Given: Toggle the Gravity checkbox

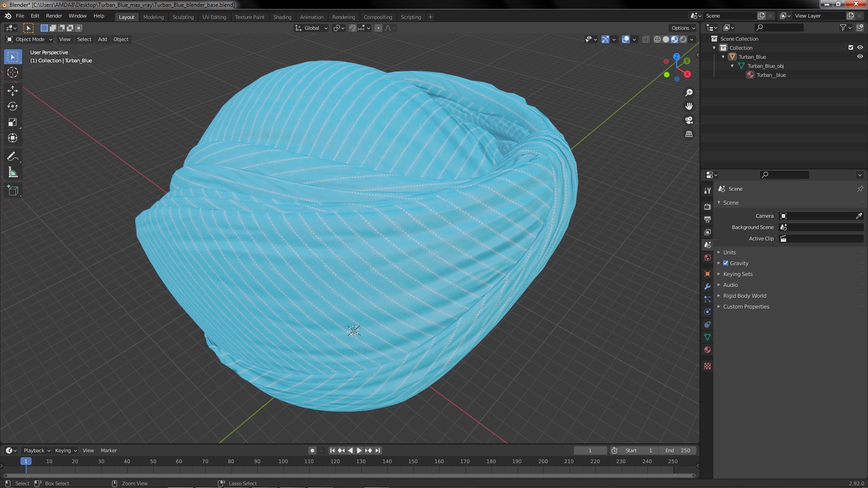Looking at the screenshot, I should [x=726, y=263].
